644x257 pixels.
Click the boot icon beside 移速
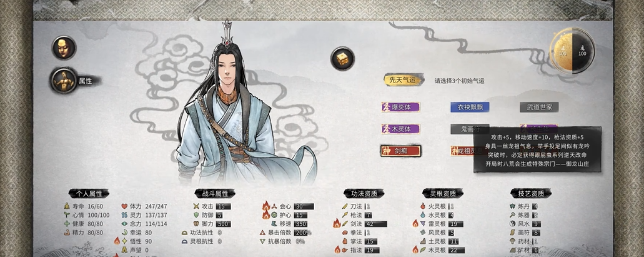click(x=274, y=224)
